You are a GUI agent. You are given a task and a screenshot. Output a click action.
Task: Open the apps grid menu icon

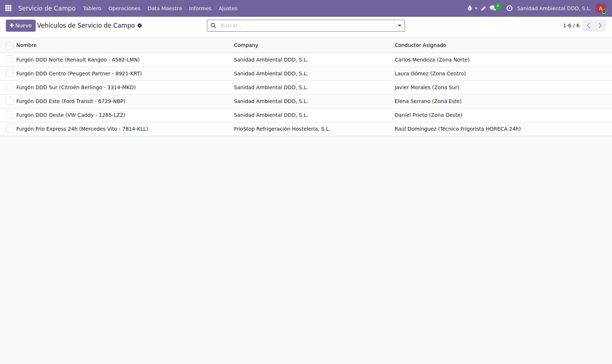tap(8, 8)
